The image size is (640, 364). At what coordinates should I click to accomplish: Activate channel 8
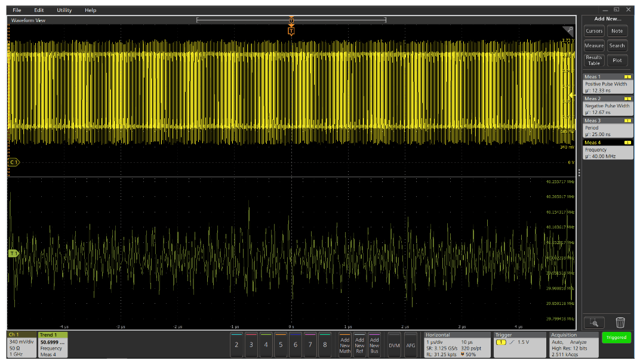coord(325,345)
